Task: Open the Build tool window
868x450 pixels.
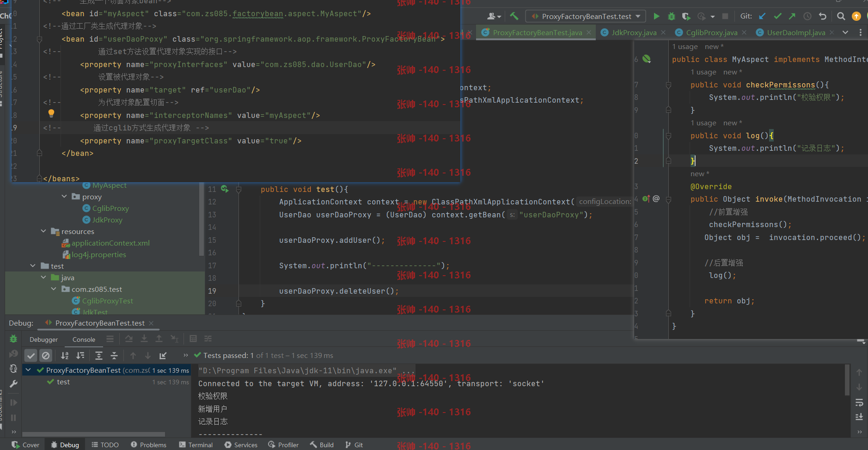Action: click(322, 445)
